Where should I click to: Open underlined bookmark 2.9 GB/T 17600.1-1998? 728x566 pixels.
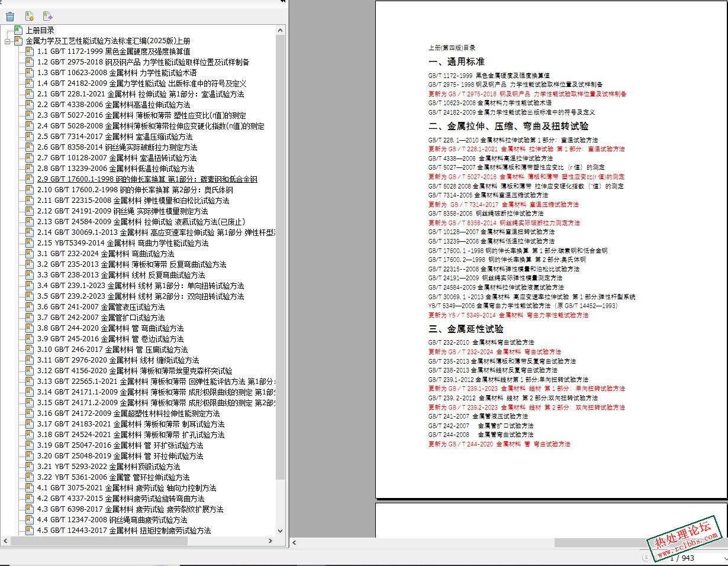click(x=147, y=179)
